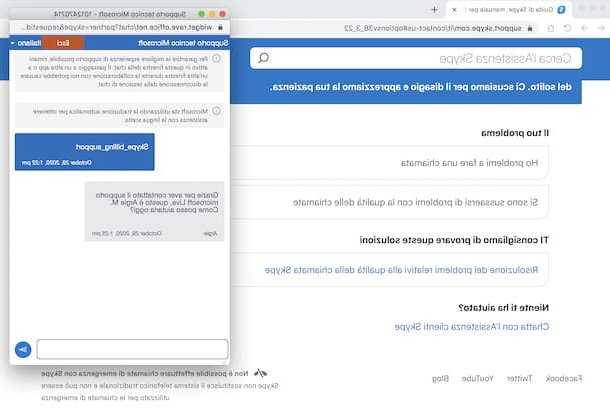610x418 pixels.
Task: Click the blue apology banner text
Action: tap(421, 87)
